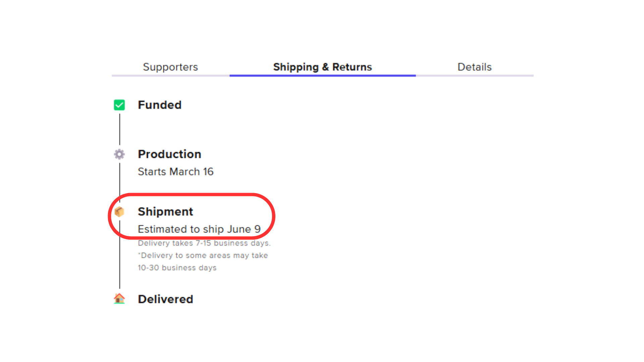Click Delivery takes 7-15 business days note

click(204, 243)
